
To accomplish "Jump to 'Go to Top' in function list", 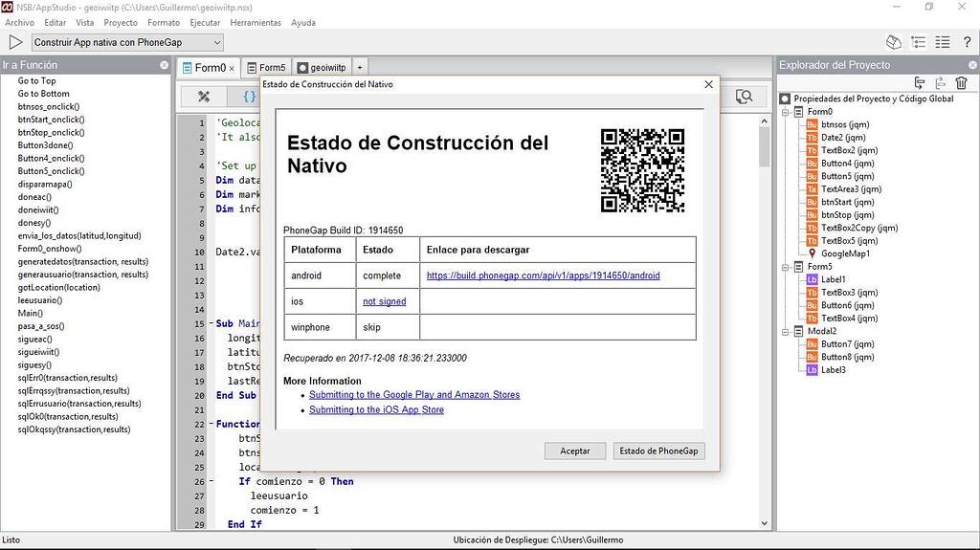I will (37, 80).
